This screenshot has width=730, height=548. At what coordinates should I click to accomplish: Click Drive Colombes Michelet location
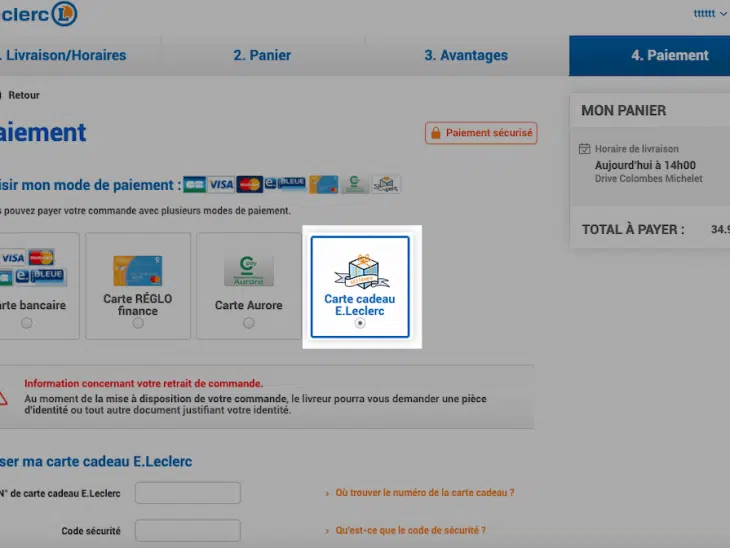tap(649, 179)
